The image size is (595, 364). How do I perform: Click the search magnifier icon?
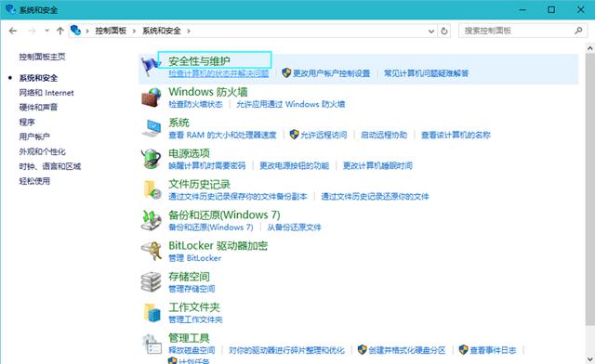point(578,31)
